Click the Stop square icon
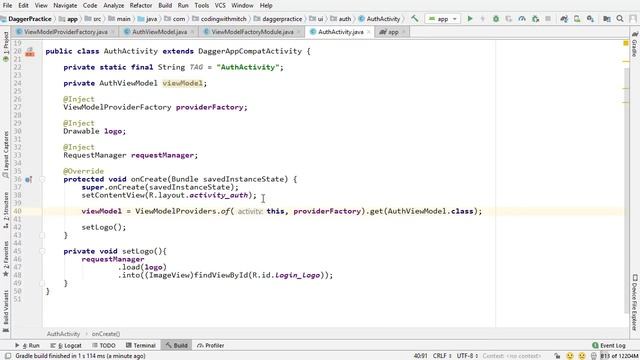 (x=548, y=19)
